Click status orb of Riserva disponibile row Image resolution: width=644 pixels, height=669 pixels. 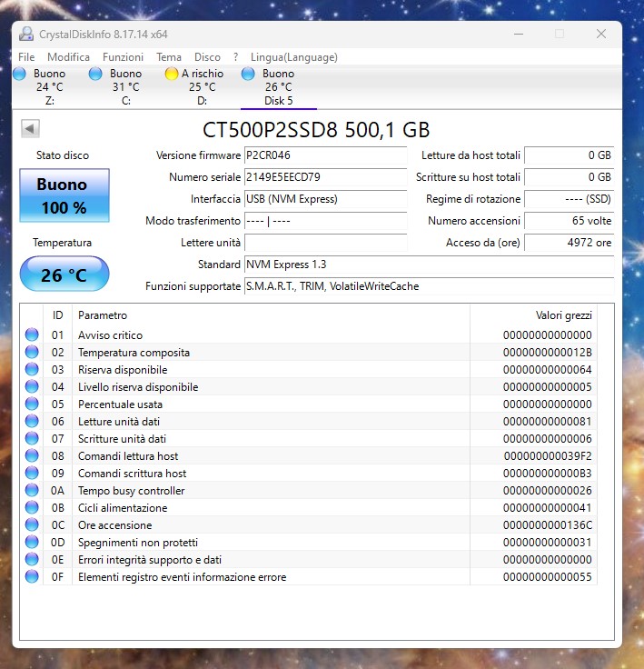[x=32, y=369]
